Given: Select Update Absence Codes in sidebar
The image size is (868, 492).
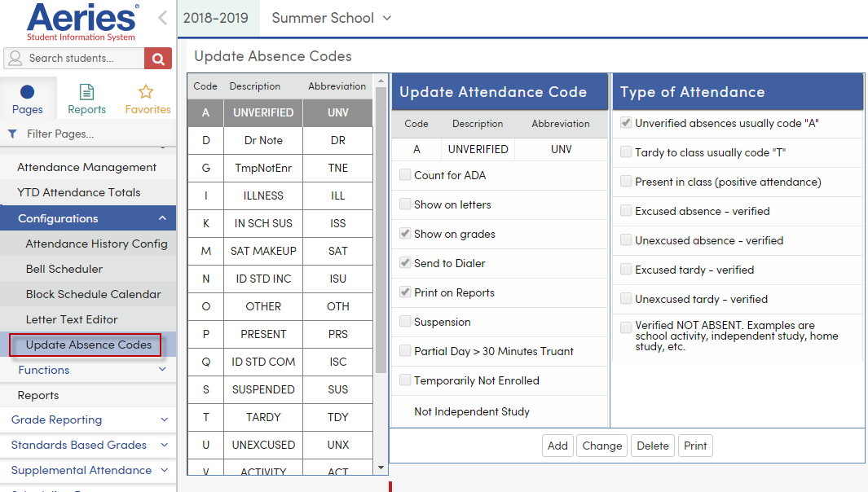Looking at the screenshot, I should (x=89, y=345).
